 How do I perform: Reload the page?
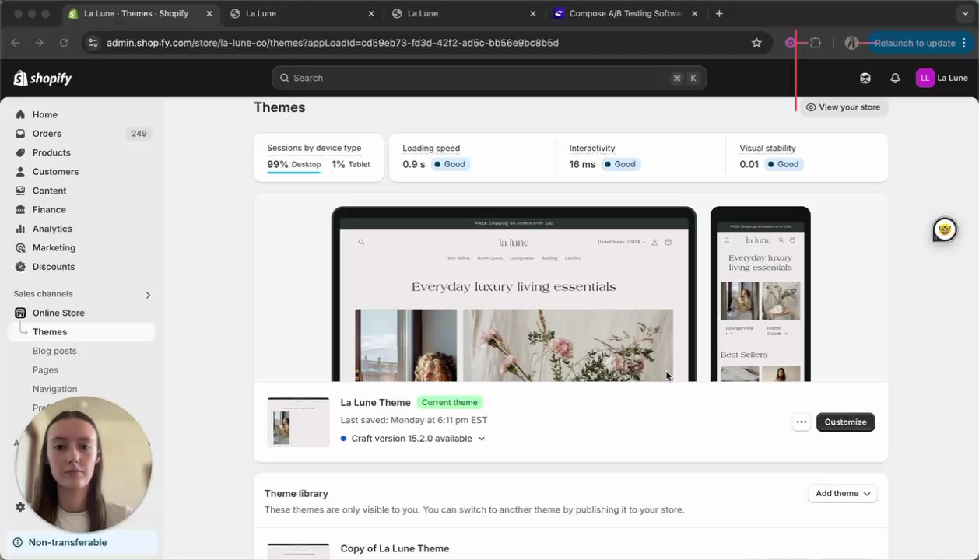pyautogui.click(x=64, y=43)
